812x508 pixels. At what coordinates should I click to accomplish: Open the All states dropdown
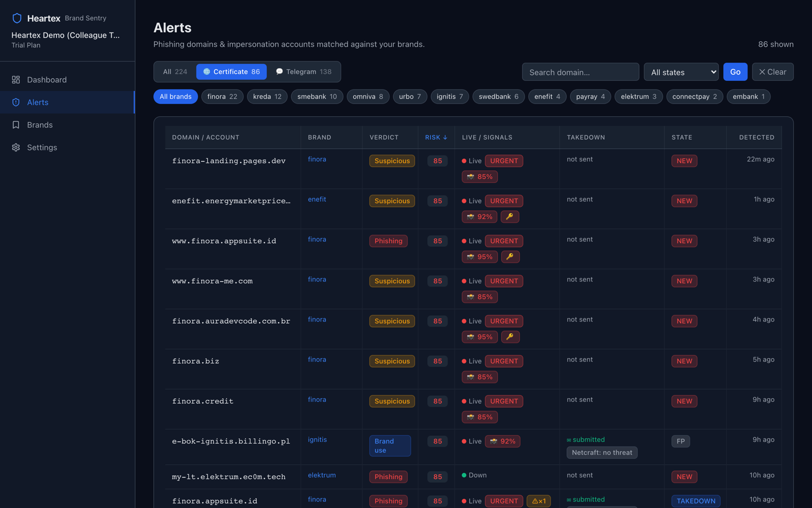pyautogui.click(x=681, y=72)
